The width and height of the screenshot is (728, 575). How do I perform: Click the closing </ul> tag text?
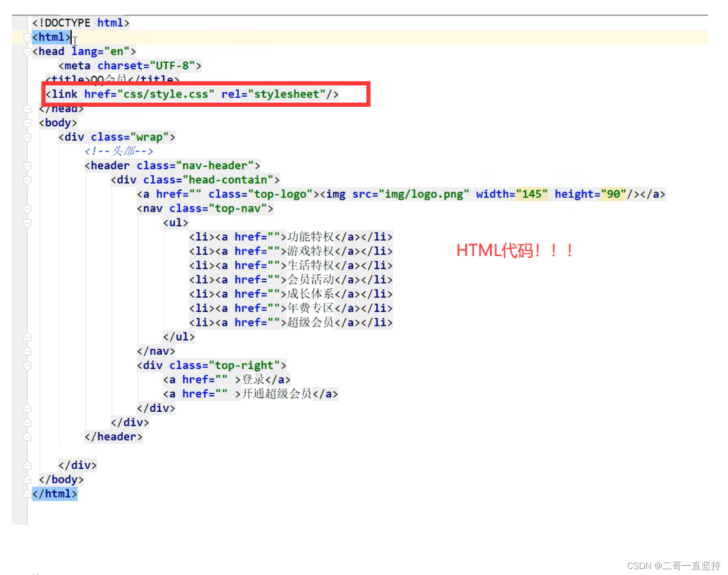(179, 337)
